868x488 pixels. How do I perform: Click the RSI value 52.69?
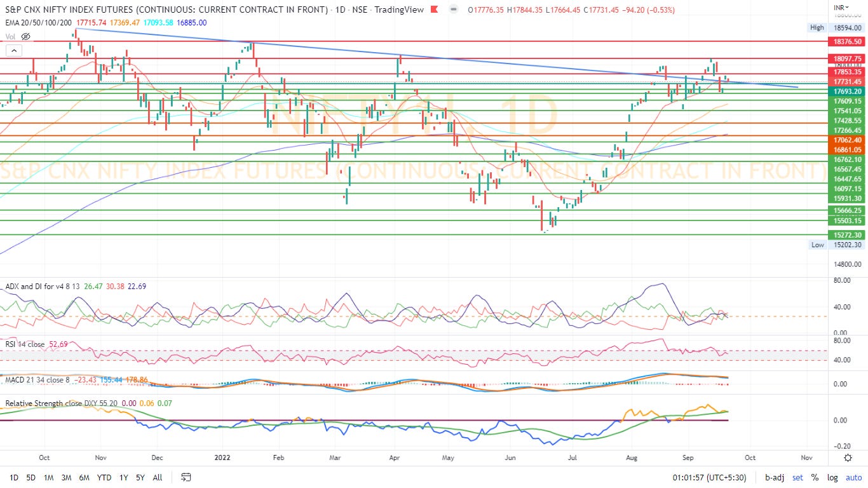tap(58, 344)
